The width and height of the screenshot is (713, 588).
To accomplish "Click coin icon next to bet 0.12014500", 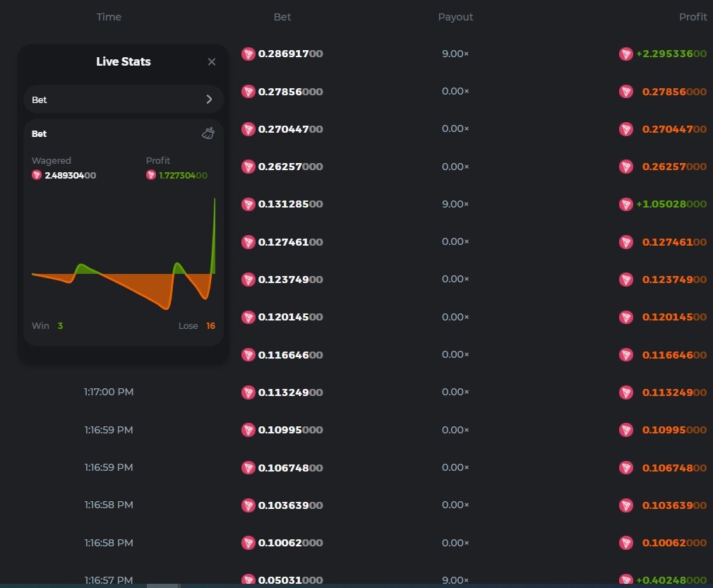I will pos(248,317).
